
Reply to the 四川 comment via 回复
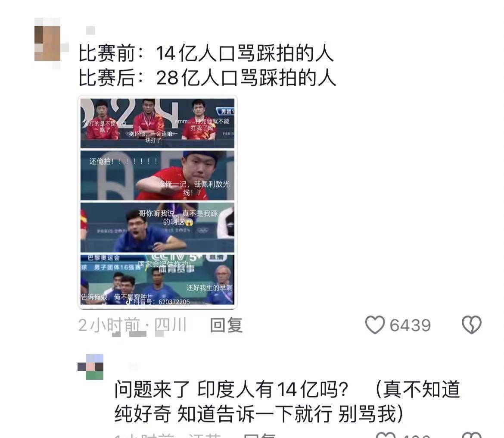coord(226,325)
